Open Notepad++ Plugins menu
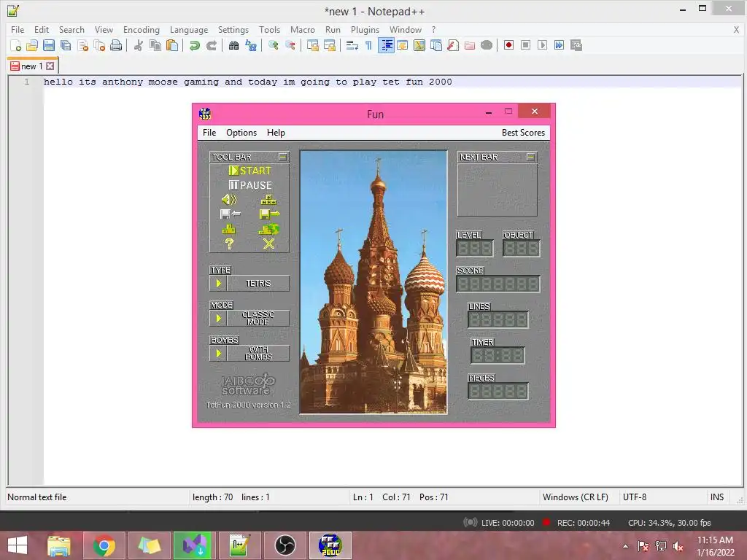 (365, 29)
